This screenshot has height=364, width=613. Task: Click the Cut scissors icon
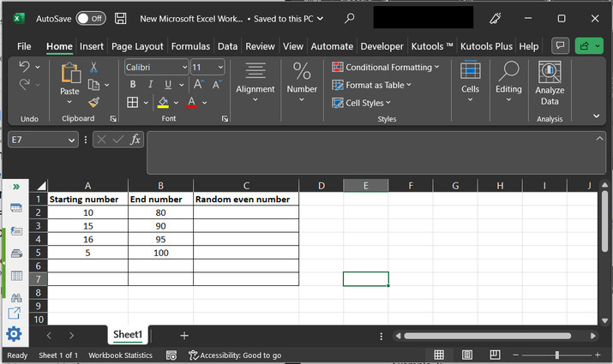tap(93, 67)
